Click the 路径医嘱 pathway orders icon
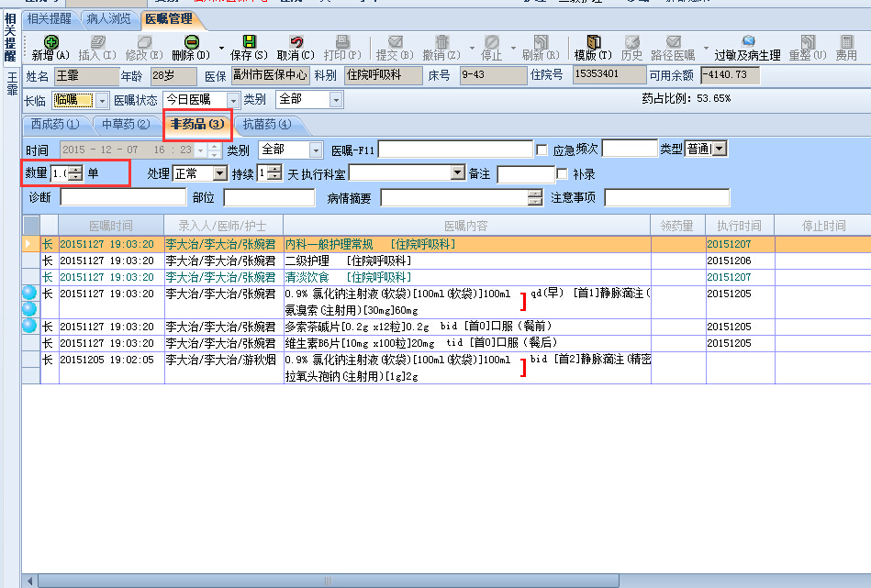 coord(674,42)
